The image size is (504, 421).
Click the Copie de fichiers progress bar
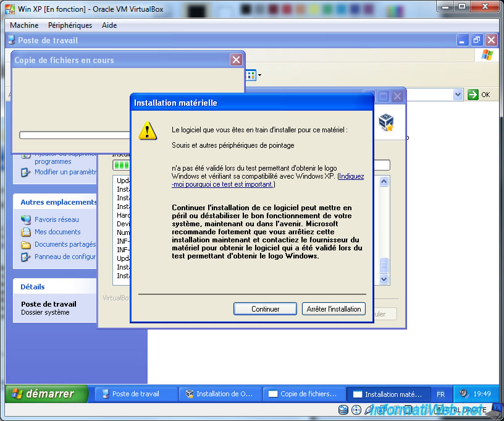coord(75,135)
